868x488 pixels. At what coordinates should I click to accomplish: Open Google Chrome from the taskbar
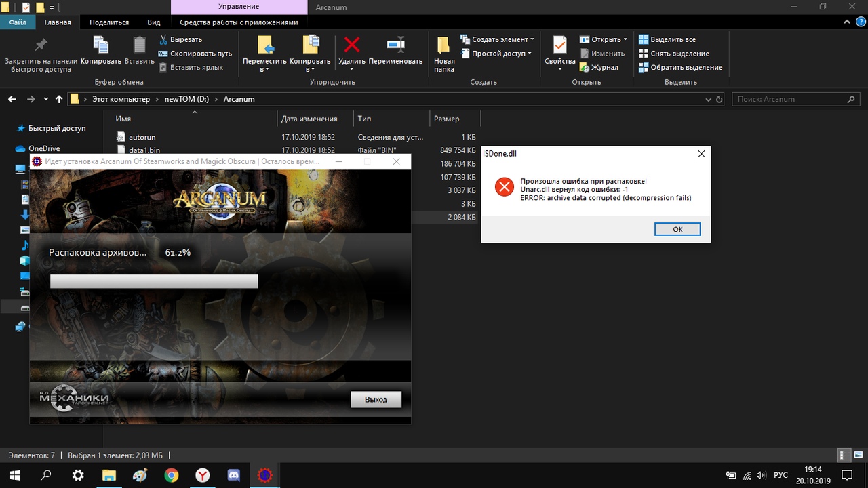click(x=172, y=475)
